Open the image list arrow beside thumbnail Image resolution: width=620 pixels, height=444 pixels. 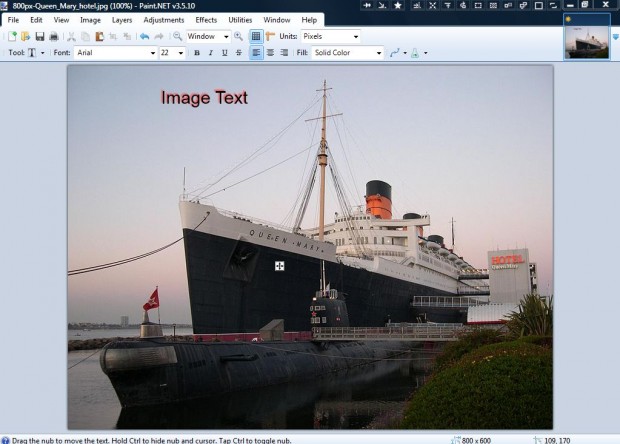tap(615, 37)
